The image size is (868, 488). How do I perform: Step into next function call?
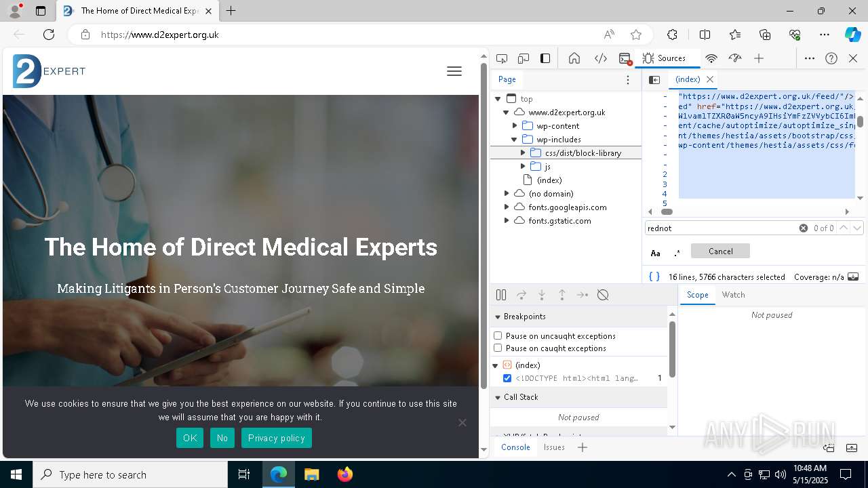[542, 295]
